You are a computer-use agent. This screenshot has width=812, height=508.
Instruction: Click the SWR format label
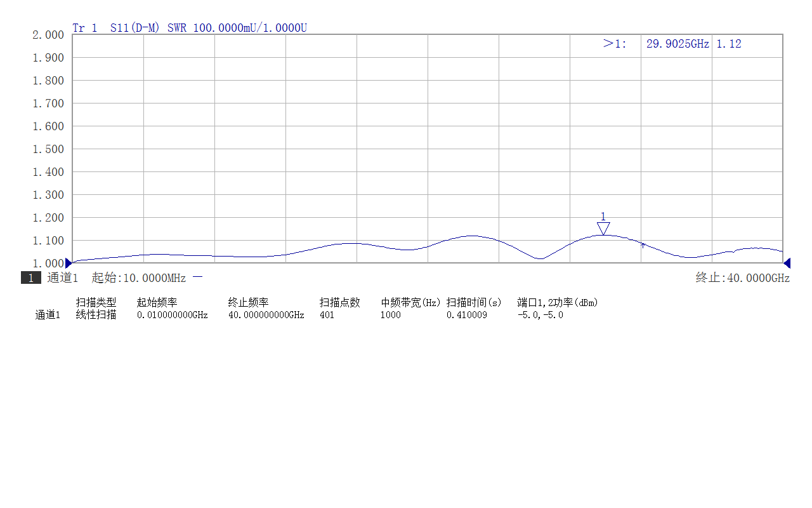176,28
